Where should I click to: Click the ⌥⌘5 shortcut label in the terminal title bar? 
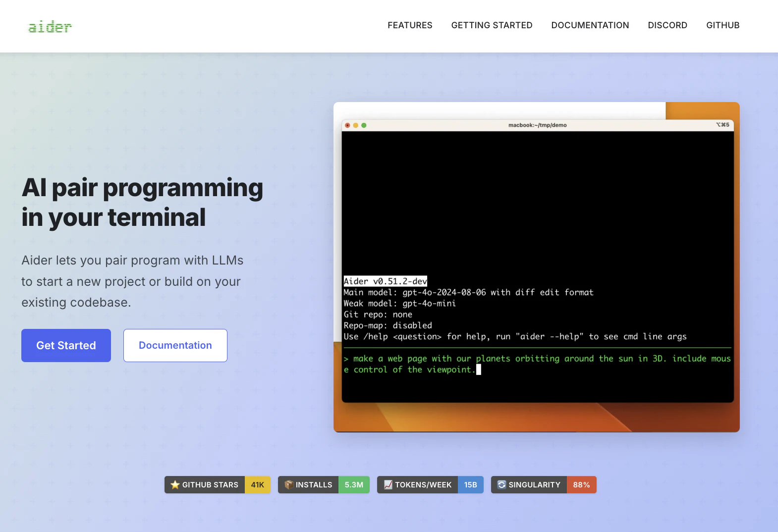tap(722, 125)
